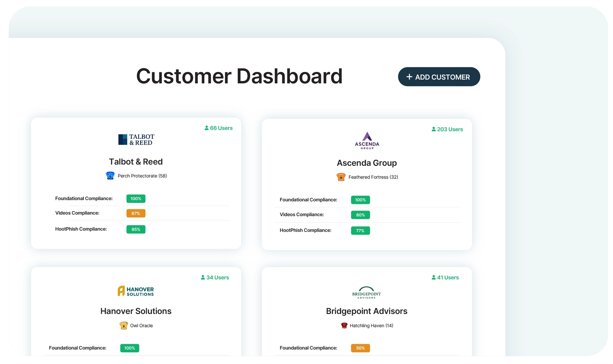Screen dimensions: 613x364
Task: Open the Hanover Solutions customer name
Action: 136,311
